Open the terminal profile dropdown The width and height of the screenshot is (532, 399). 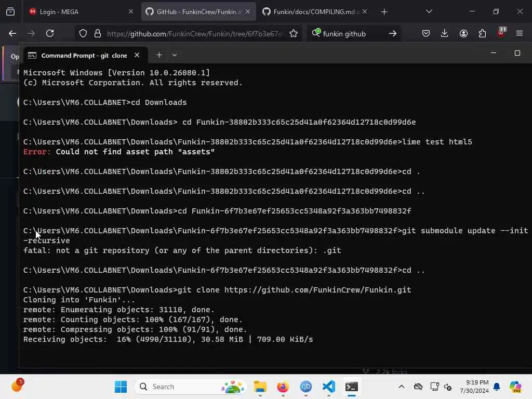tap(175, 55)
